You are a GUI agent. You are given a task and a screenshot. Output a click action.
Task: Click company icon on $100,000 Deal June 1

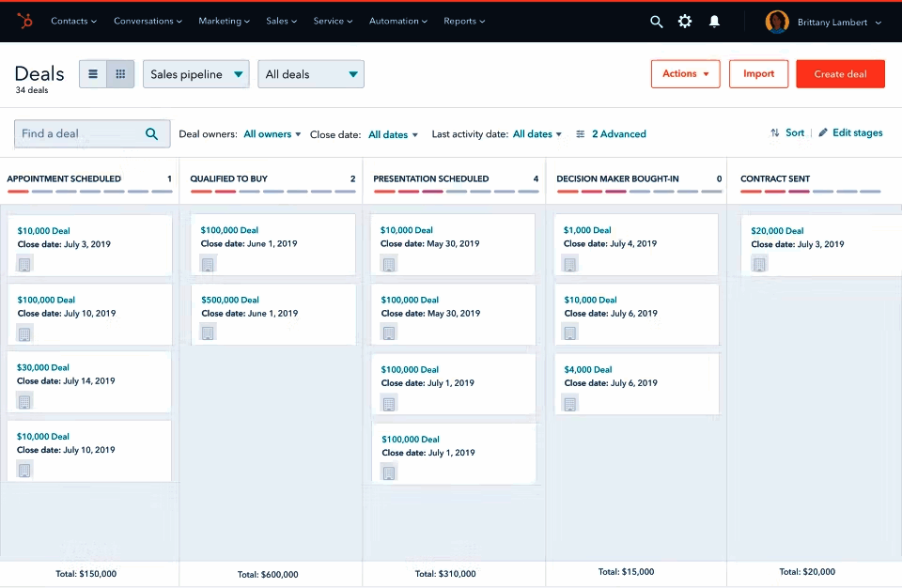click(x=208, y=264)
